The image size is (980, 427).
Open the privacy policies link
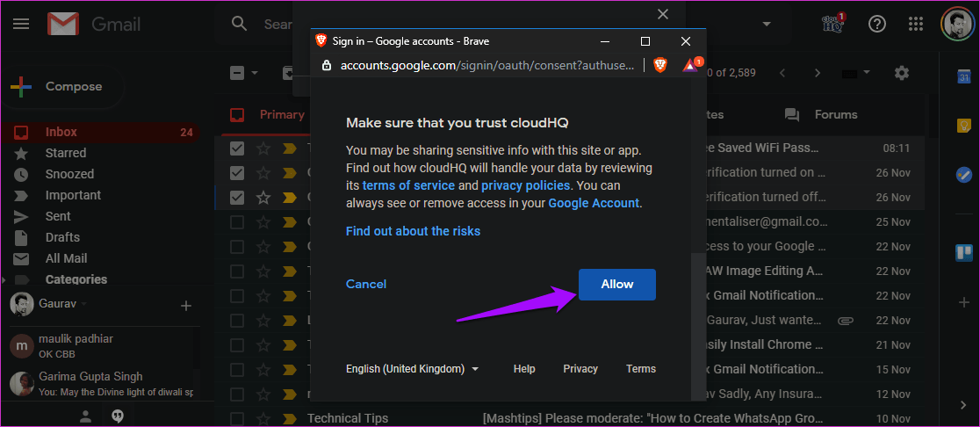click(x=526, y=185)
